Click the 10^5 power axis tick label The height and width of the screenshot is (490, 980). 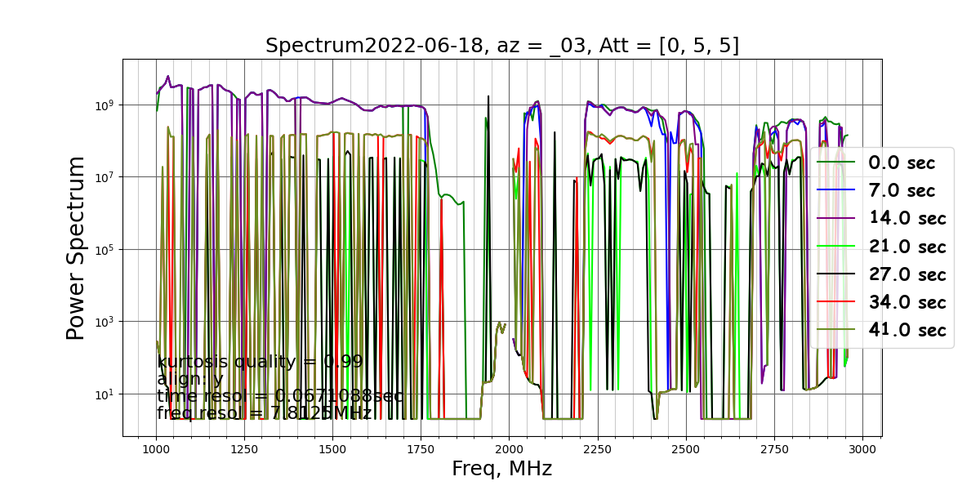pyautogui.click(x=105, y=250)
